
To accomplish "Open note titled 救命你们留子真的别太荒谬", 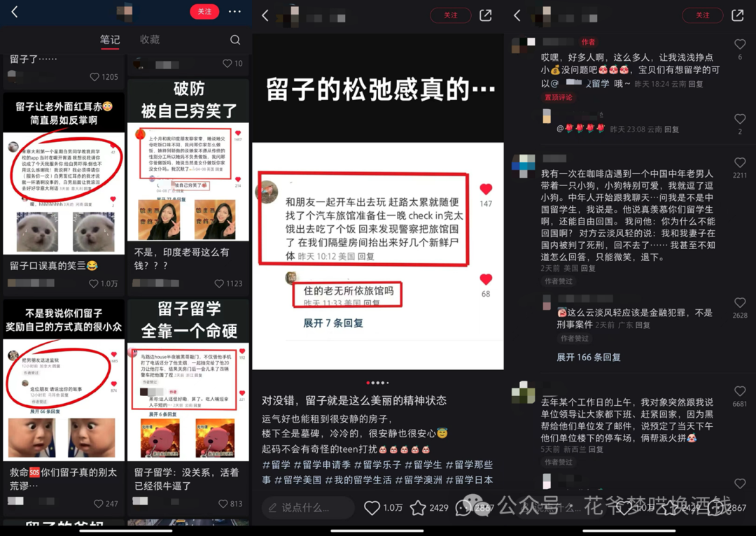I will (63, 479).
